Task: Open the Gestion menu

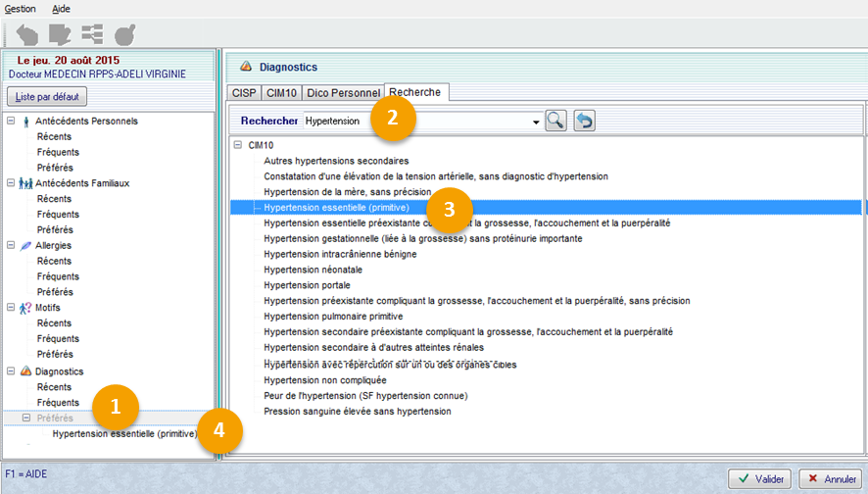Action: tap(21, 8)
